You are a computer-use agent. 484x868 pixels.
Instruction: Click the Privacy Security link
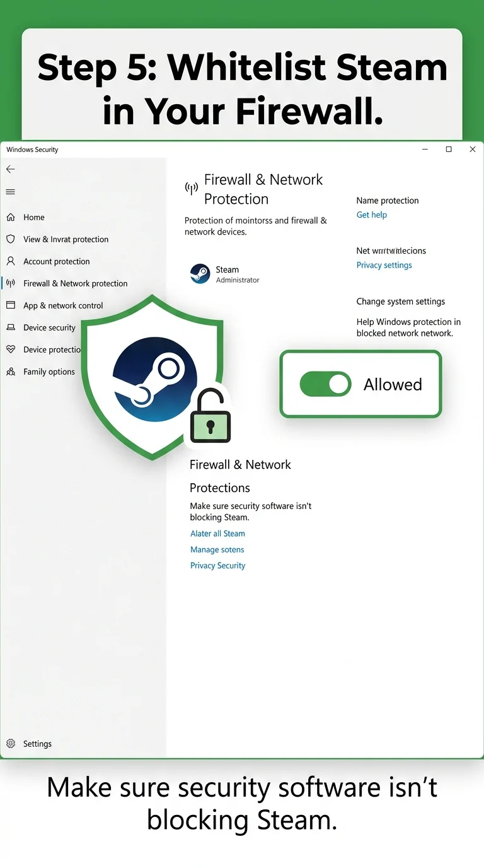click(x=218, y=565)
